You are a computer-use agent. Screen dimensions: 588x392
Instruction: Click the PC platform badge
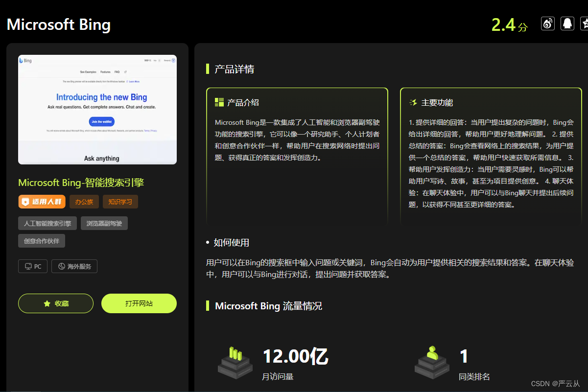[33, 266]
